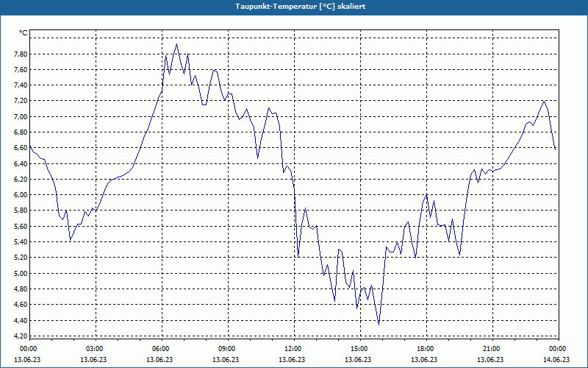The image size is (588, 368).
Task: Select the 7,60 y-axis label
Action: (x=21, y=69)
